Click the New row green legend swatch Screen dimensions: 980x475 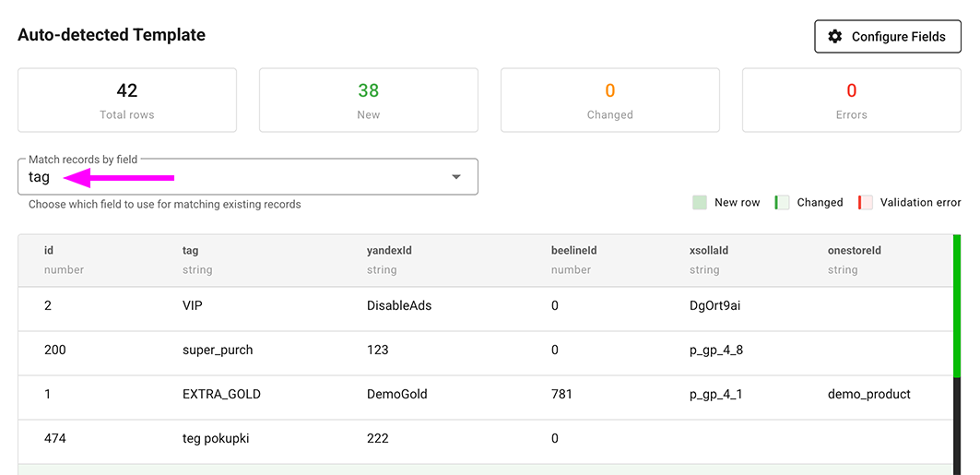tap(700, 203)
